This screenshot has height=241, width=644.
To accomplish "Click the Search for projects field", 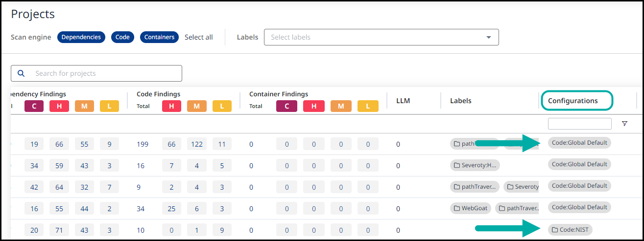I will tap(105, 73).
